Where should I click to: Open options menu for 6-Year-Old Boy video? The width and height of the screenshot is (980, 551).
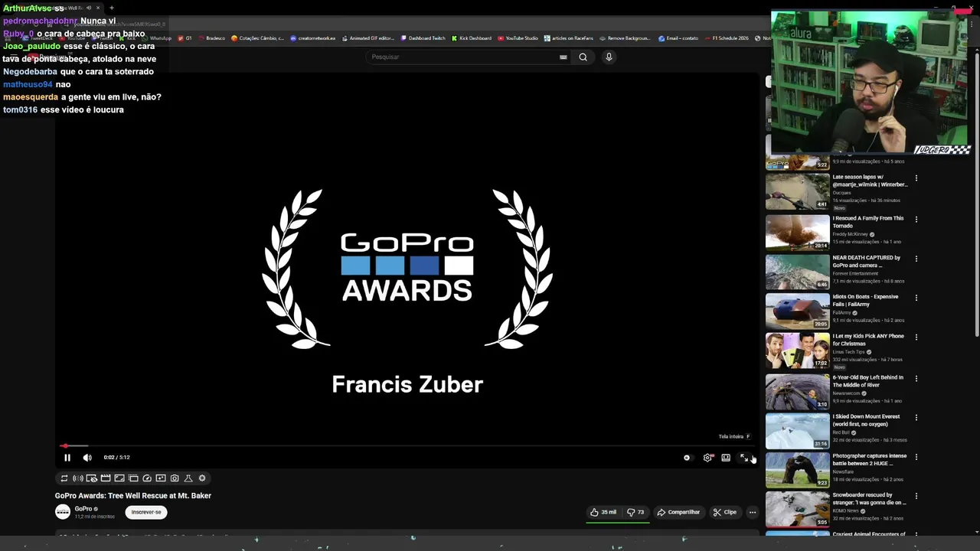916,378
